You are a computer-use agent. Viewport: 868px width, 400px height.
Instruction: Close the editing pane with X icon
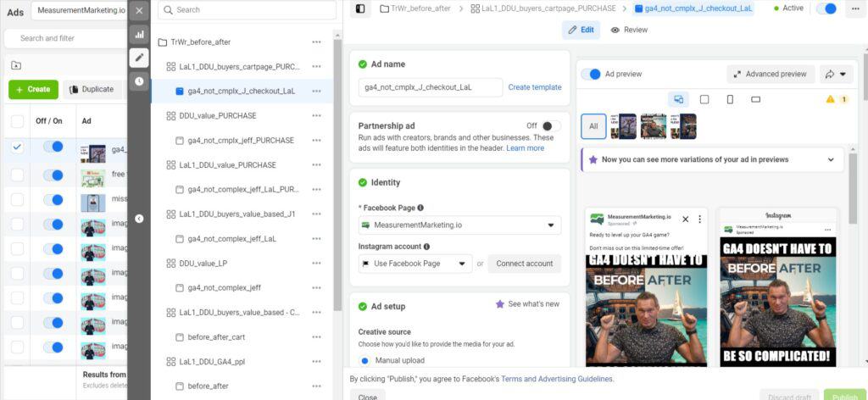139,10
